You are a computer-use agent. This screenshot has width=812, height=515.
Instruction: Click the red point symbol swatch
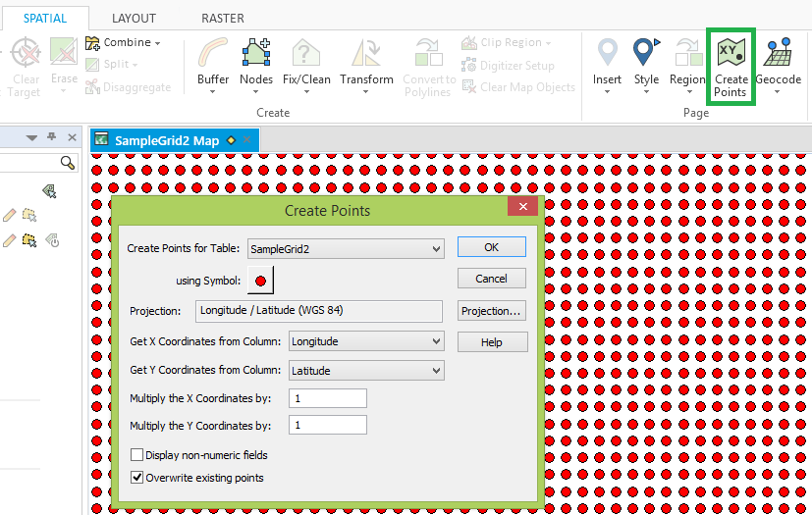[260, 281]
